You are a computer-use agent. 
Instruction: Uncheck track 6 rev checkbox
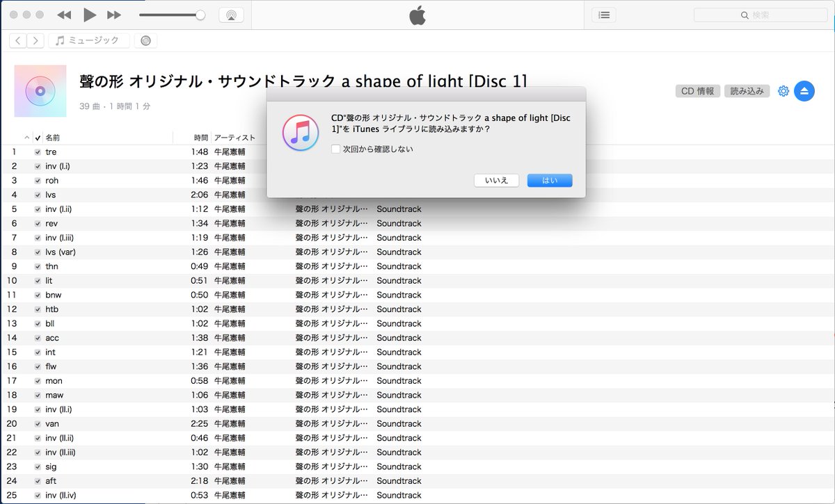coord(38,223)
